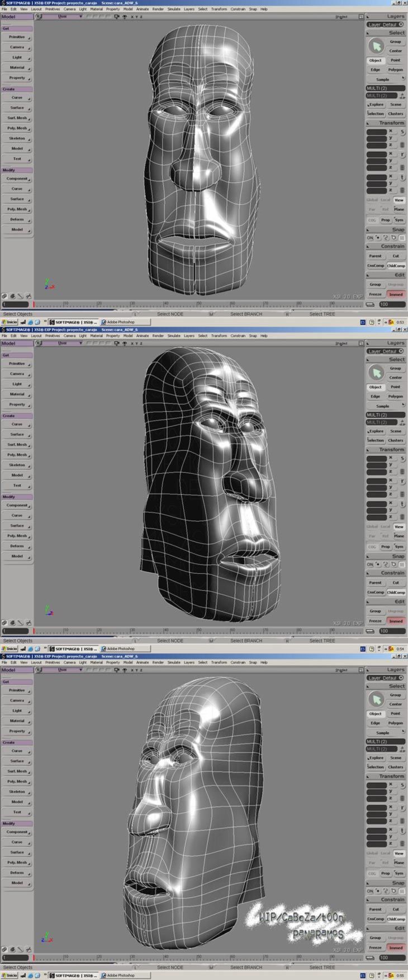Click the Clusters button in middle XSI window
This screenshot has width=408, height=980.
pos(396,440)
